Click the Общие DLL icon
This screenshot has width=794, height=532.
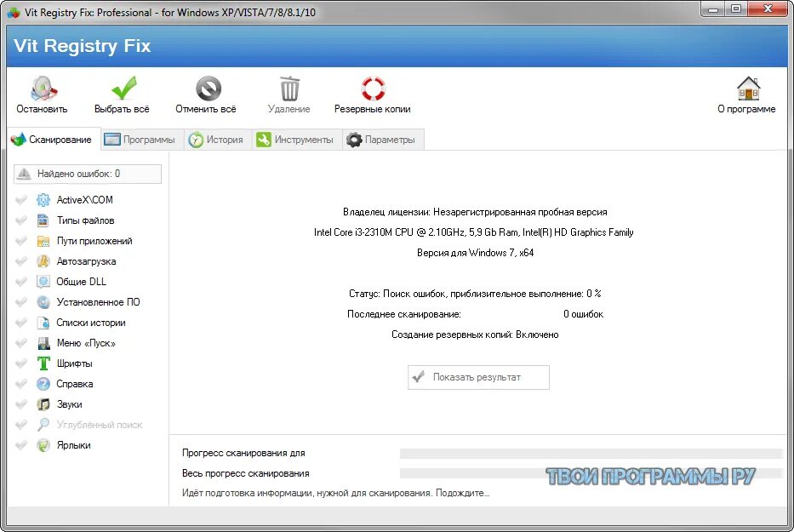[x=43, y=282]
